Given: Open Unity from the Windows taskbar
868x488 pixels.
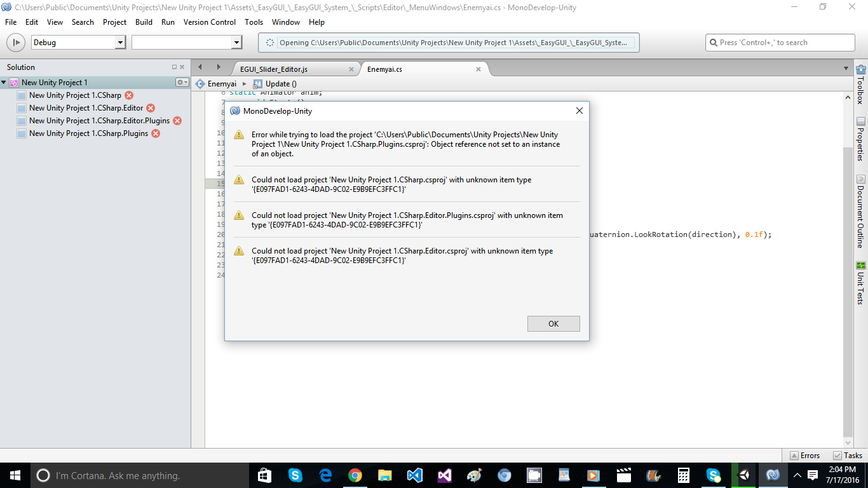Looking at the screenshot, I should point(743,475).
